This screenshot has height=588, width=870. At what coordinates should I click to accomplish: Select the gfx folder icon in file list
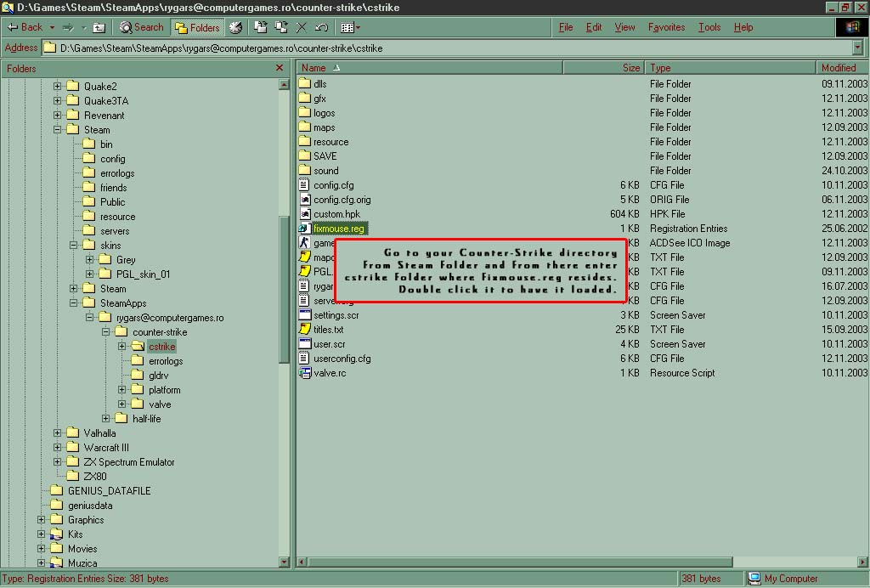click(x=304, y=98)
